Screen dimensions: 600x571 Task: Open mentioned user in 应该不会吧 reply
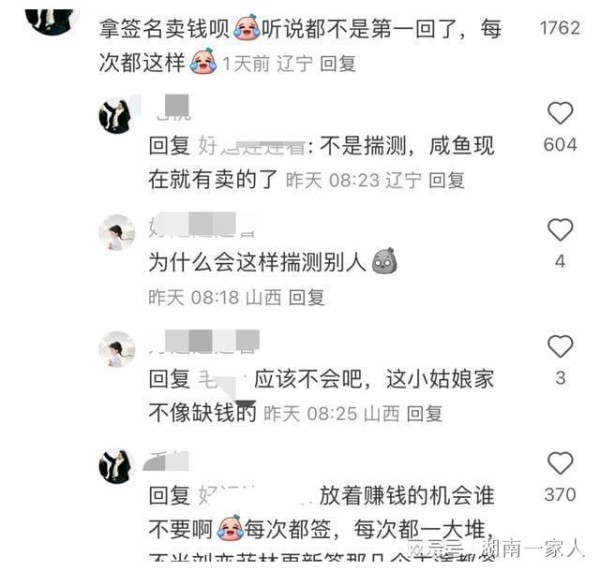222,379
